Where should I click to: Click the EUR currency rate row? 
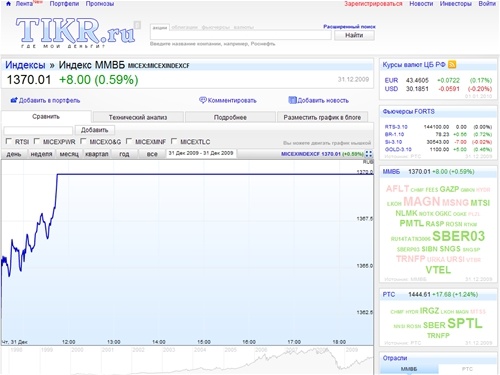(x=438, y=80)
